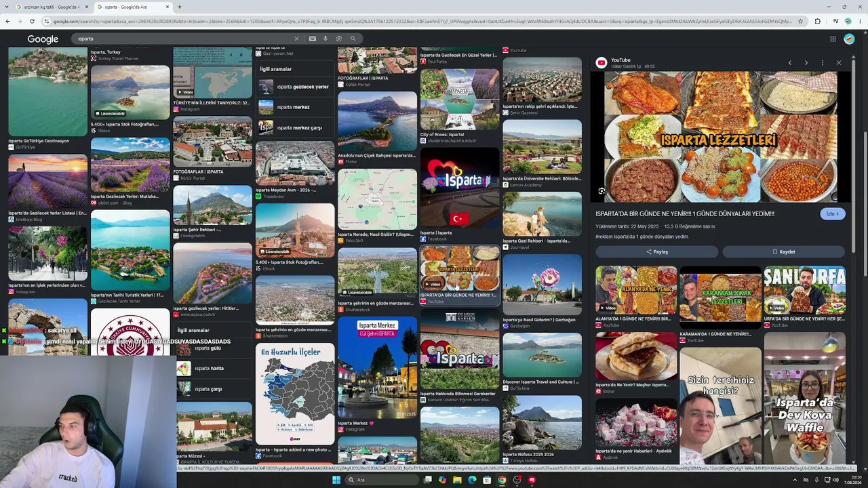The image size is (868, 488).
Task: Open the 'Sizin tercihiniz hangisi?' thumbnail
Action: tap(720, 405)
